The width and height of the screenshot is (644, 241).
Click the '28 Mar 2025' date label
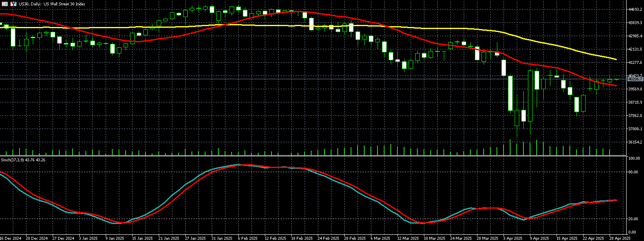(487, 239)
